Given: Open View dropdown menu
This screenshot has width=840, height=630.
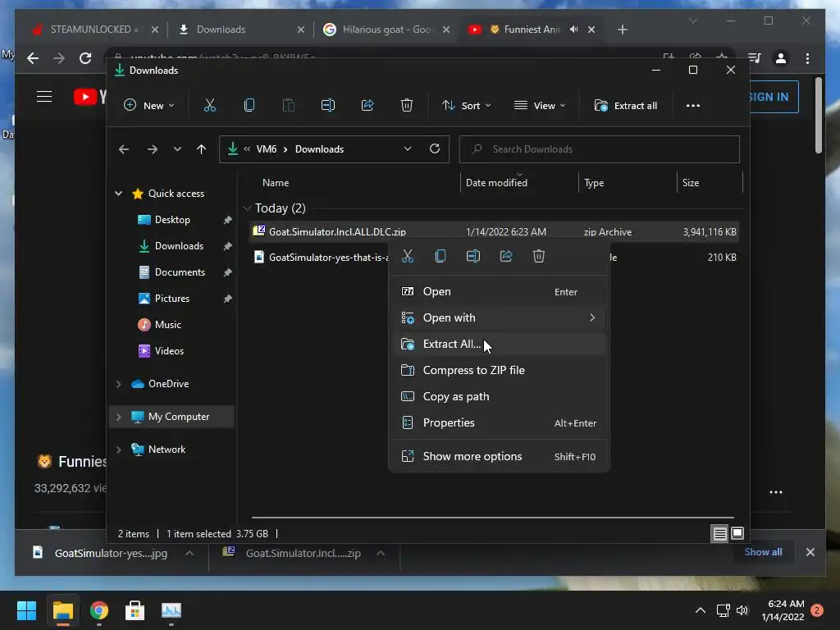Looking at the screenshot, I should click(540, 106).
